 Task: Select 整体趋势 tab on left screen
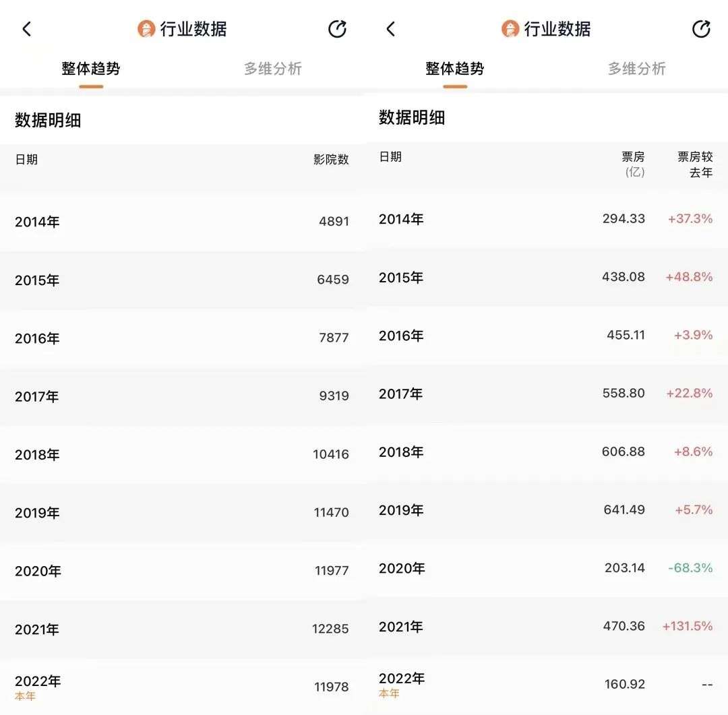pos(91,69)
